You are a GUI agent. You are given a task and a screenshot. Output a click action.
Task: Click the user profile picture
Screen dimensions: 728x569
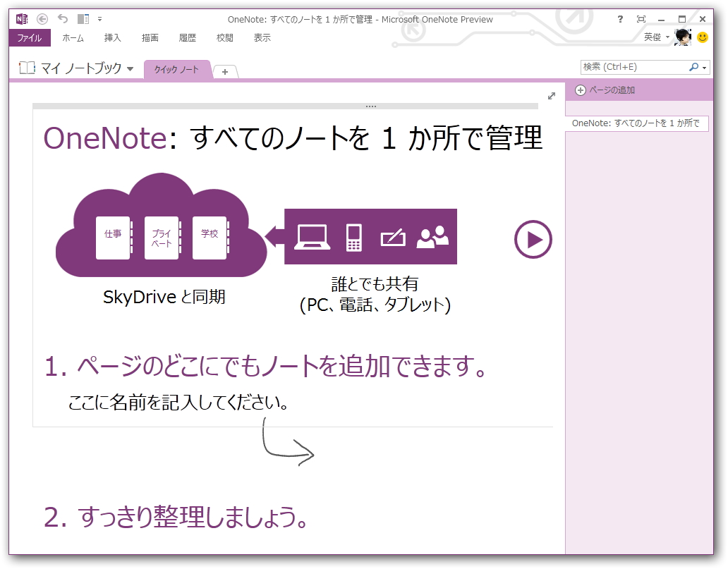click(683, 38)
